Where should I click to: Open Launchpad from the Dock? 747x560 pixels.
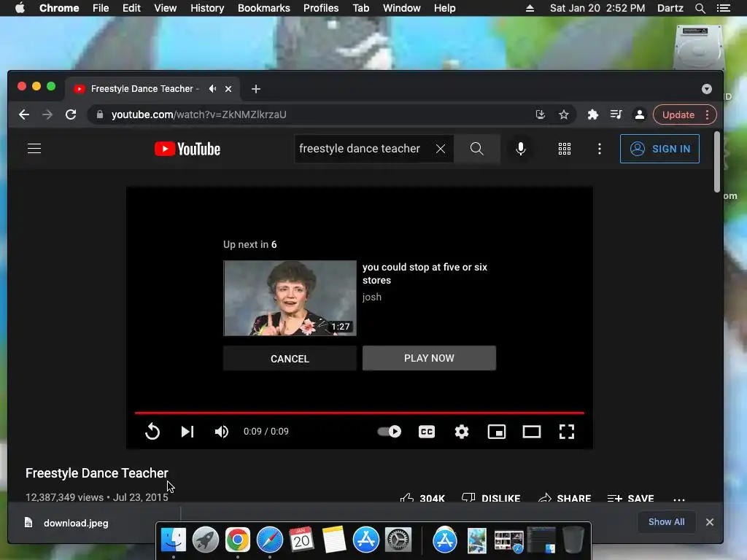[x=205, y=540]
